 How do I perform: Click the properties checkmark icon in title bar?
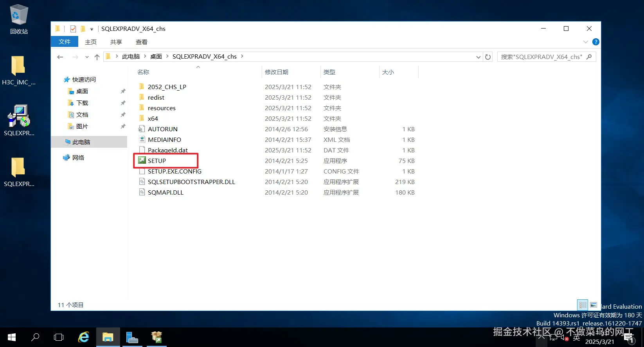73,29
